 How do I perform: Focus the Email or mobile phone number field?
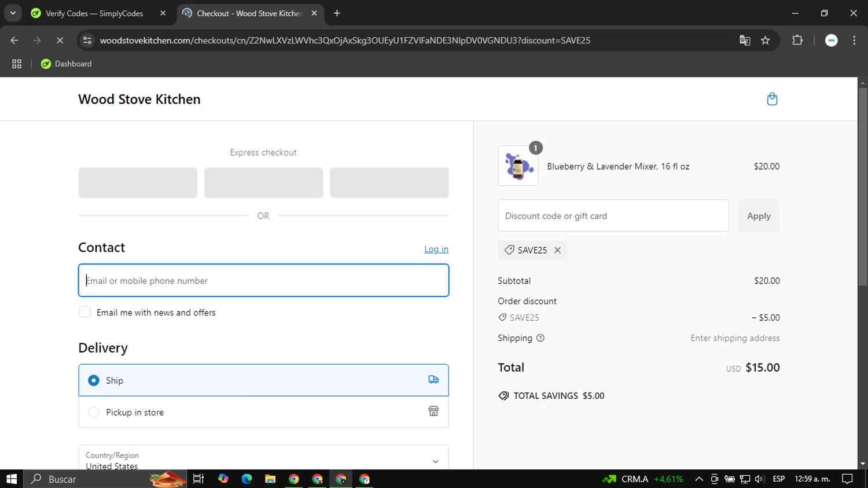click(263, 280)
